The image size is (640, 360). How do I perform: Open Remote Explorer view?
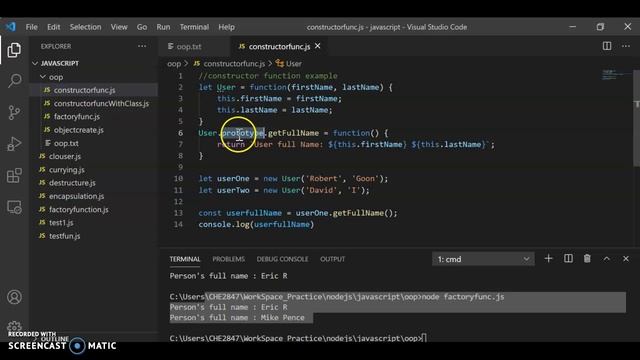point(14,207)
